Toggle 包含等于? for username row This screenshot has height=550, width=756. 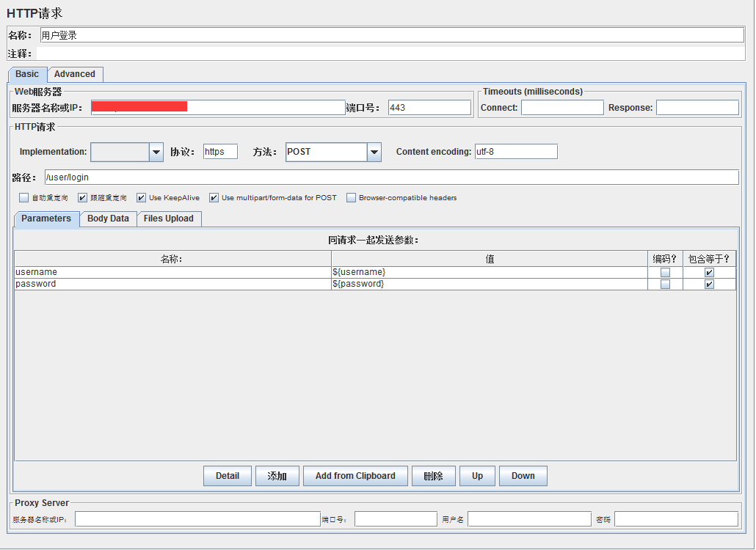click(709, 273)
